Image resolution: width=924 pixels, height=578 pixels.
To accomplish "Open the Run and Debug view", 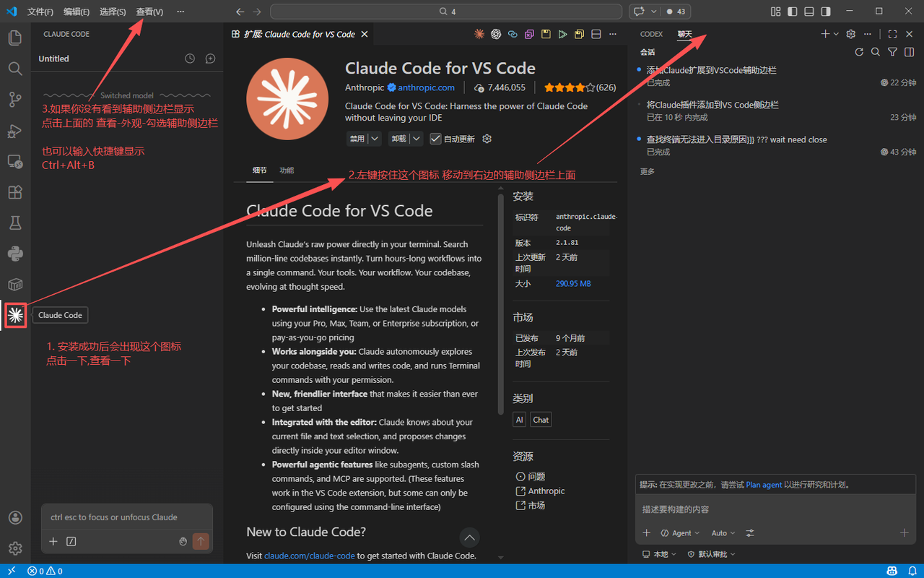I will (x=15, y=131).
